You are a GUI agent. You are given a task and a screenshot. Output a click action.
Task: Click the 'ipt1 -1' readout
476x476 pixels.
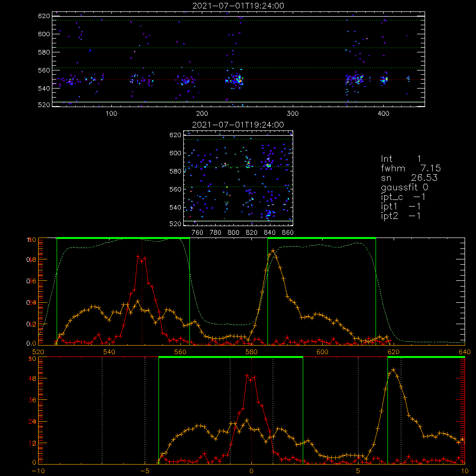[x=401, y=207]
